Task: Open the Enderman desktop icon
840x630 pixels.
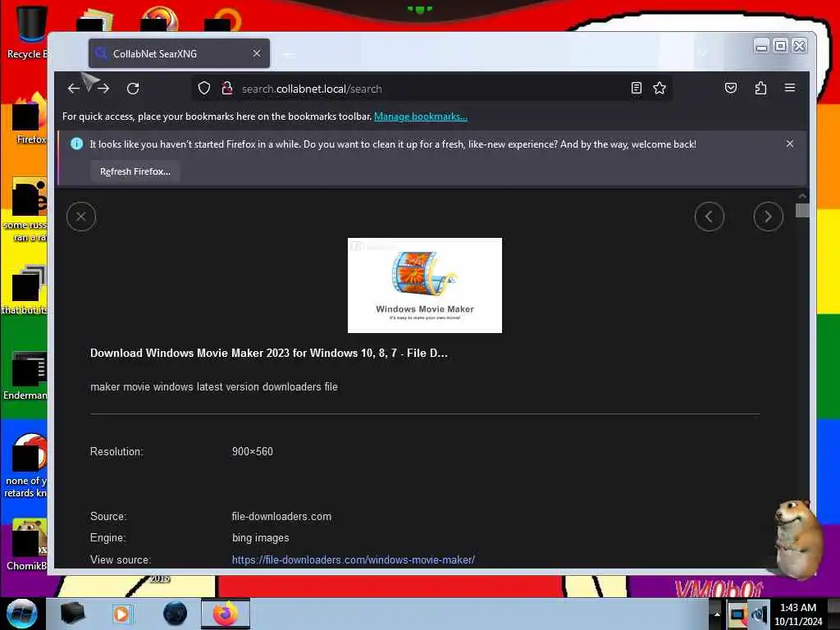Action: click(x=27, y=375)
